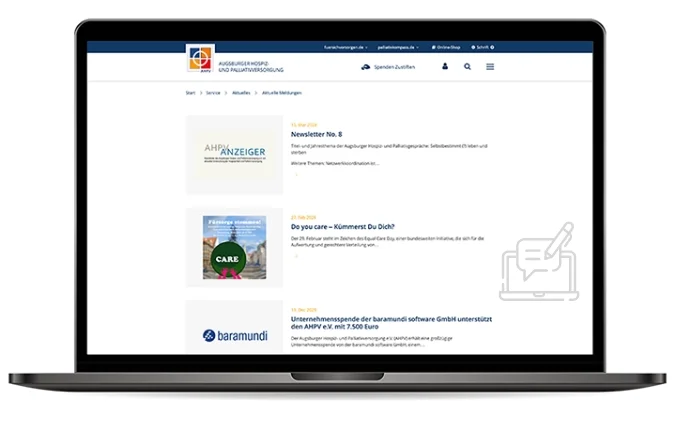Click the AHPV Anzeiger thumbnail
This screenshot has height=424, width=675.
[x=235, y=155]
